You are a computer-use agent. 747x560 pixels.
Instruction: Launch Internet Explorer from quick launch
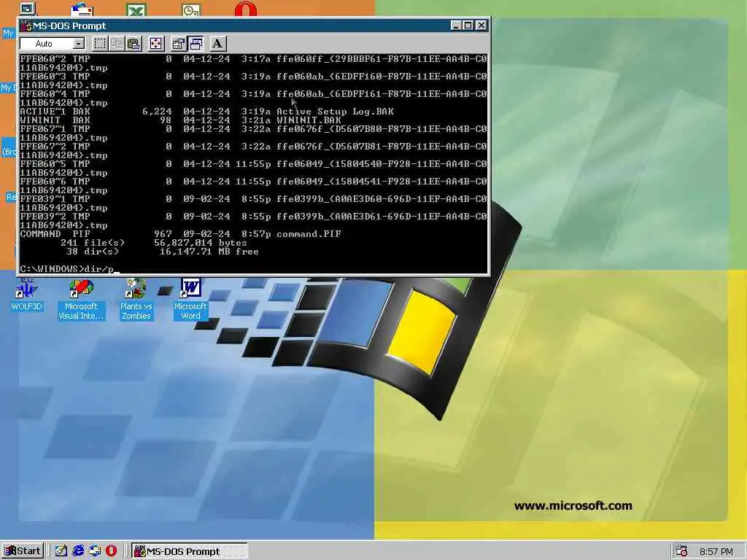(x=78, y=551)
